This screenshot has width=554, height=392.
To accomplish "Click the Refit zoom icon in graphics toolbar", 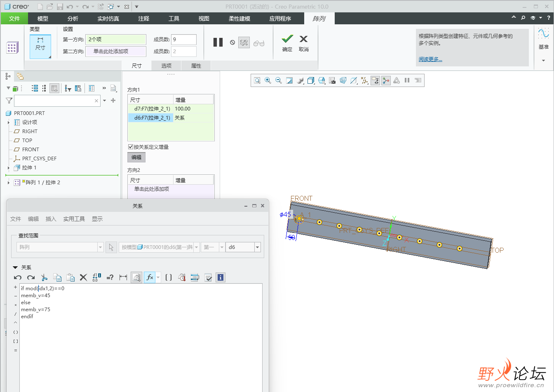I will (x=257, y=80).
